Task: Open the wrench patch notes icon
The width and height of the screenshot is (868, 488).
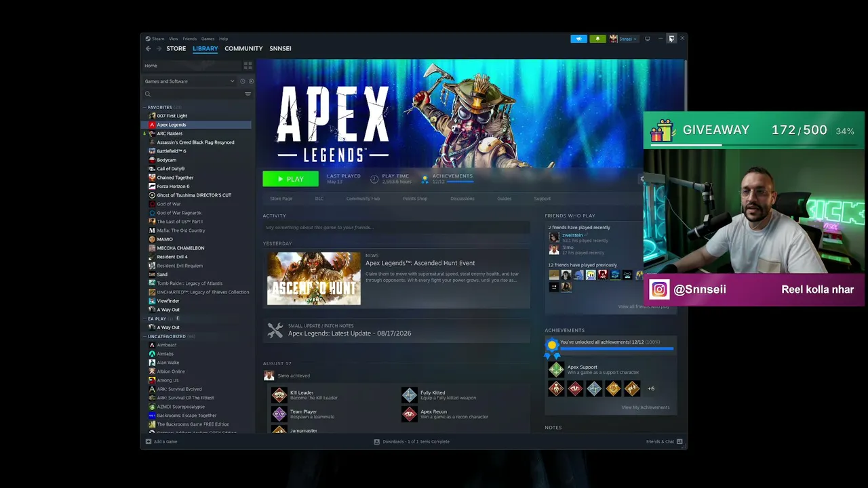Action: (x=275, y=330)
